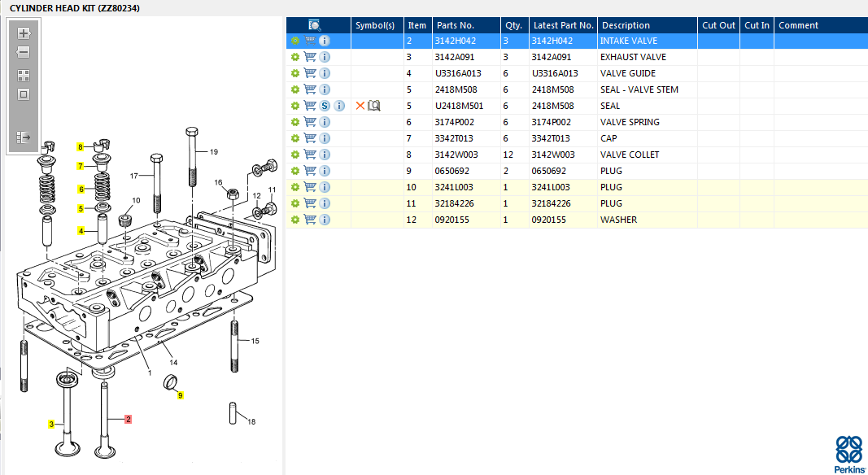Click the four-squares grid view icon
This screenshot has width=868, height=475.
click(x=24, y=75)
